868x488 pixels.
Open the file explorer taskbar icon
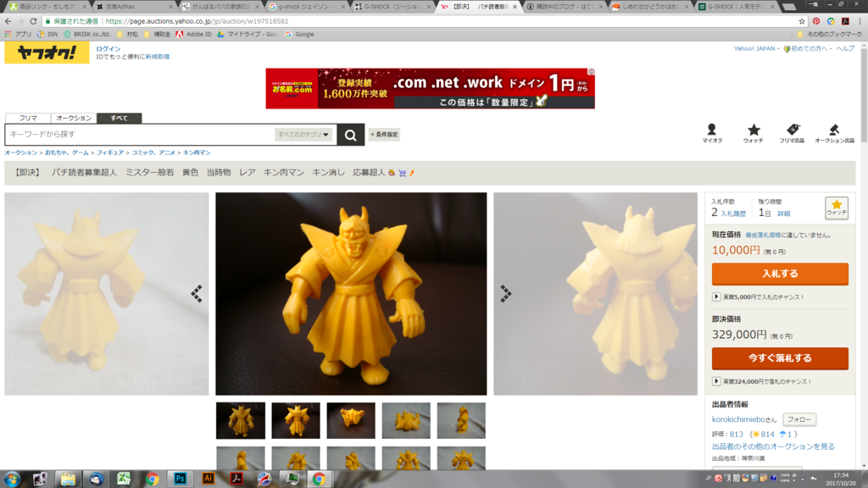[x=68, y=479]
